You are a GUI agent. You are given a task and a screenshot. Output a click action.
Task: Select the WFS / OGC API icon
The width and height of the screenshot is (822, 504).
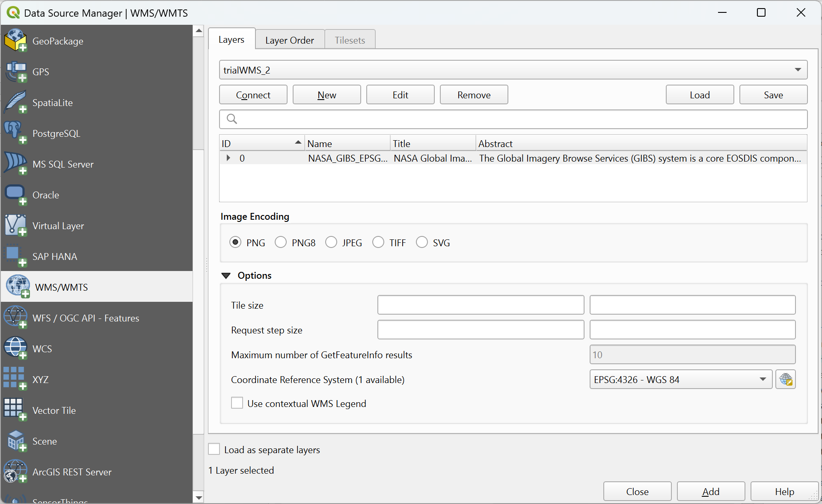(15, 318)
